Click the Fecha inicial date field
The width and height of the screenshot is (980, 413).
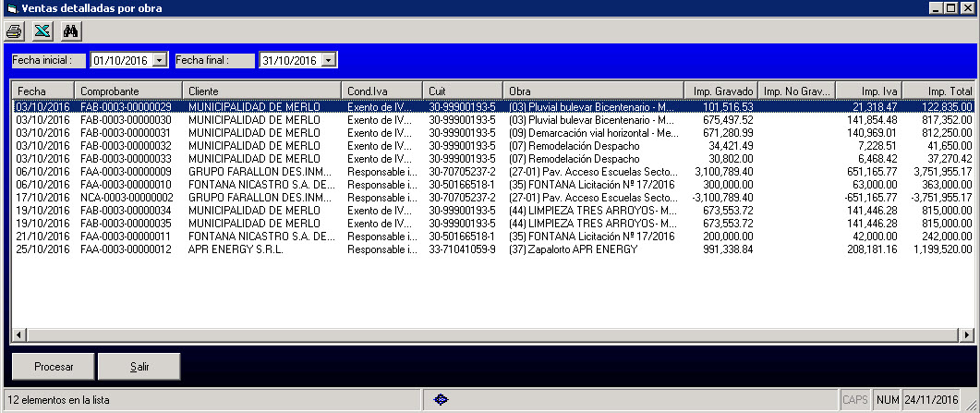tap(119, 60)
